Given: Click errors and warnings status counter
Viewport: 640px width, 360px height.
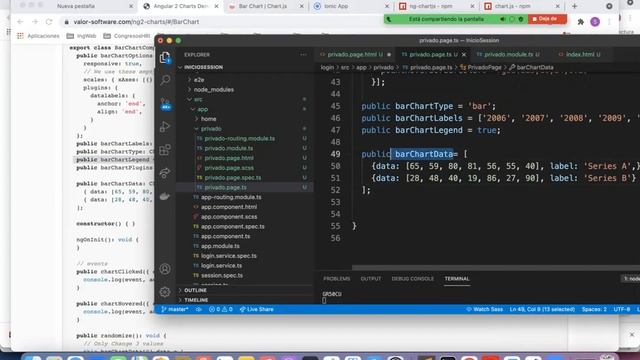Looking at the screenshot, I should coord(220,309).
